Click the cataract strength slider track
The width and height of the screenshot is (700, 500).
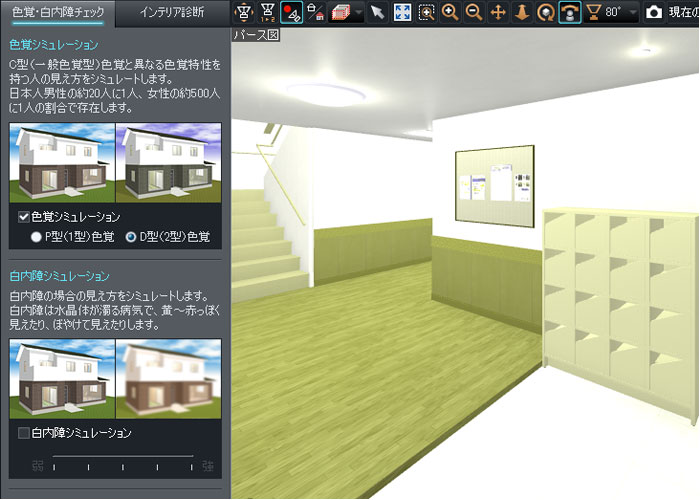click(x=122, y=456)
